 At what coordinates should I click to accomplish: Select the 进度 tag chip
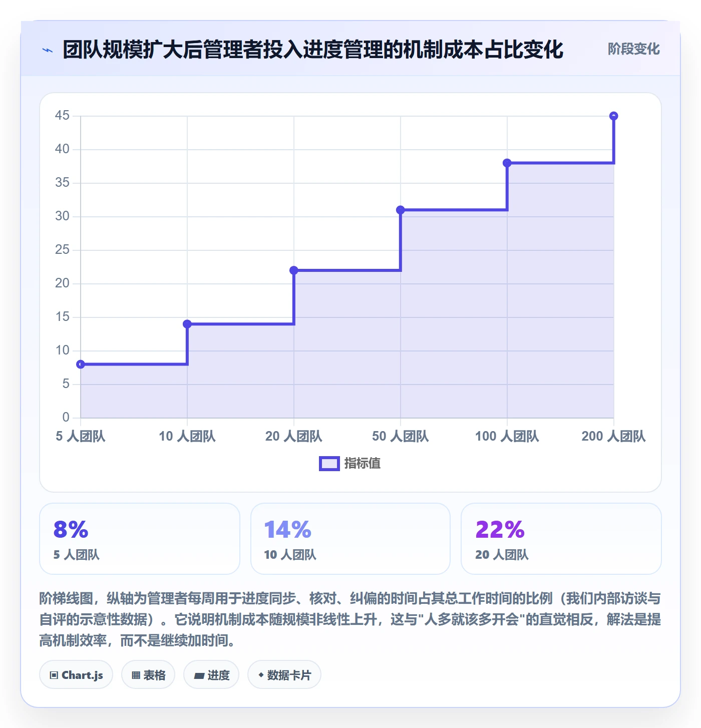click(x=211, y=674)
